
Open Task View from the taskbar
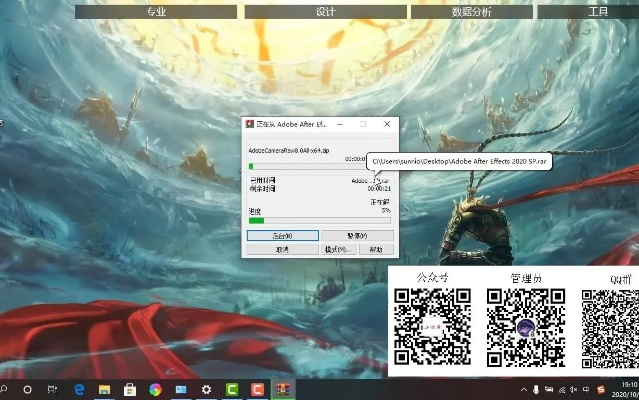click(52, 390)
